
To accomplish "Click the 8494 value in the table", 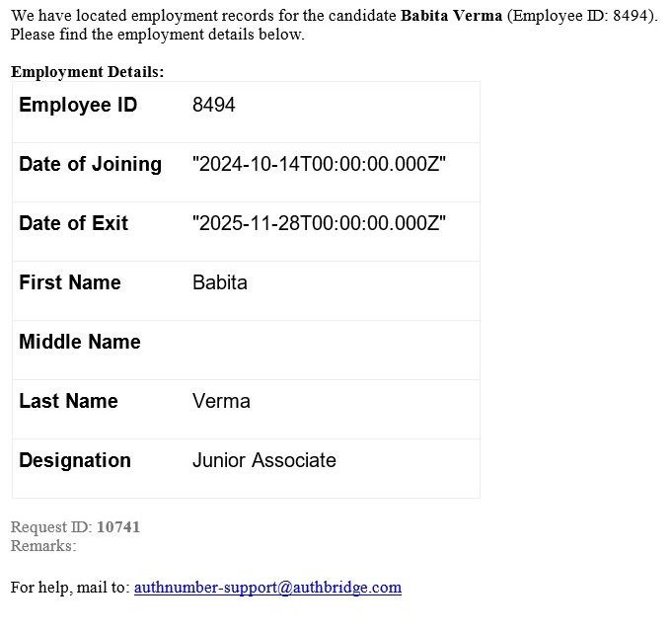I will point(214,106).
